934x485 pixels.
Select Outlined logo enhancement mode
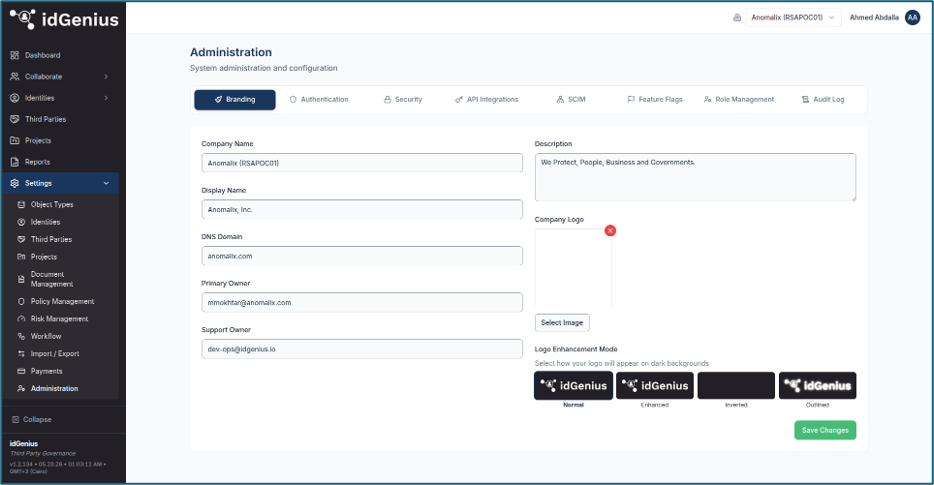(817, 385)
